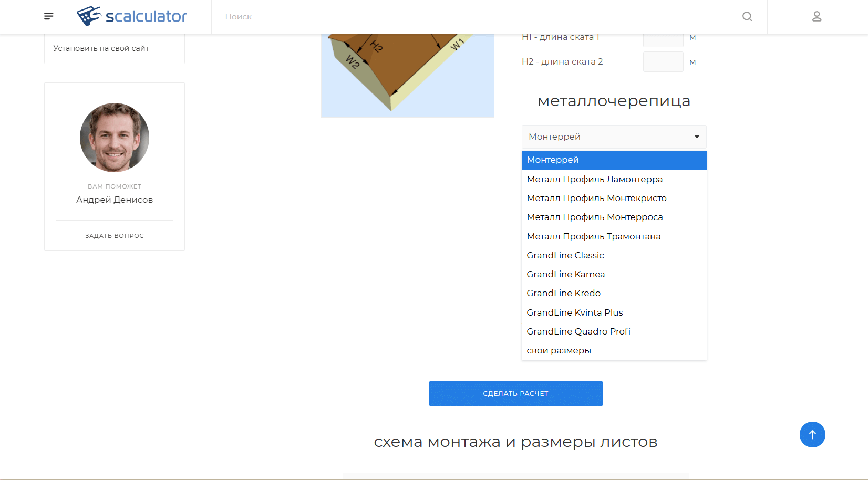This screenshot has height=480, width=868.
Task: Click the H1 slope length input
Action: 663,37
